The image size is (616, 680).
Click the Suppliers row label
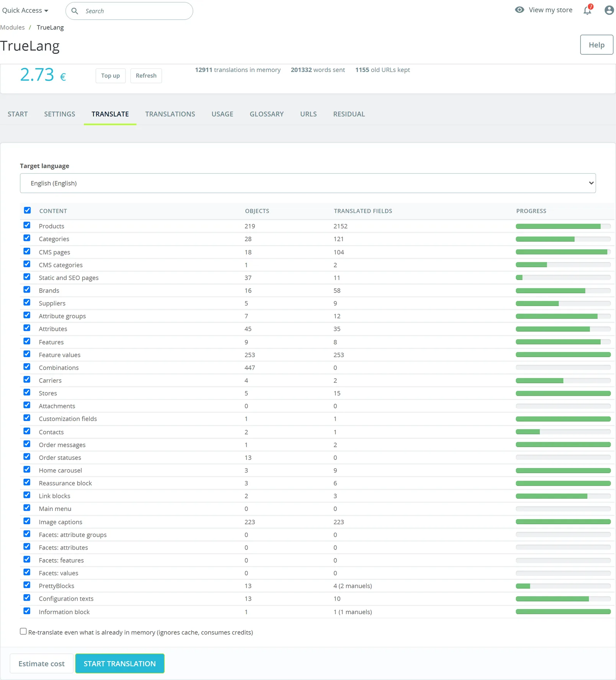pyautogui.click(x=52, y=303)
